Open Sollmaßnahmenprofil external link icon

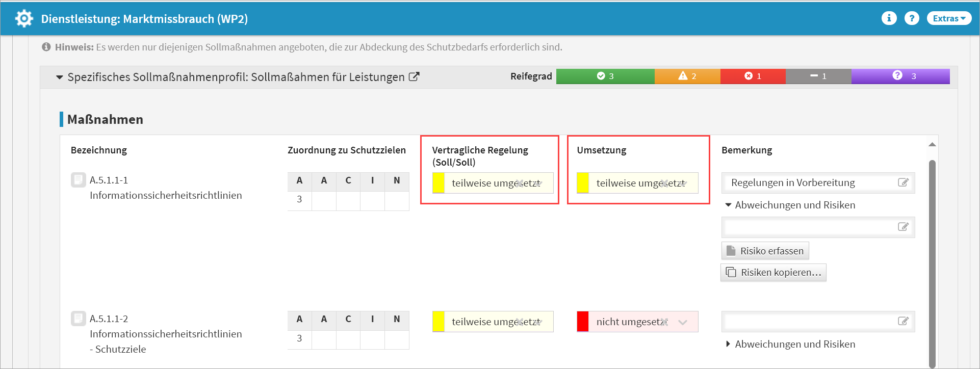click(414, 77)
